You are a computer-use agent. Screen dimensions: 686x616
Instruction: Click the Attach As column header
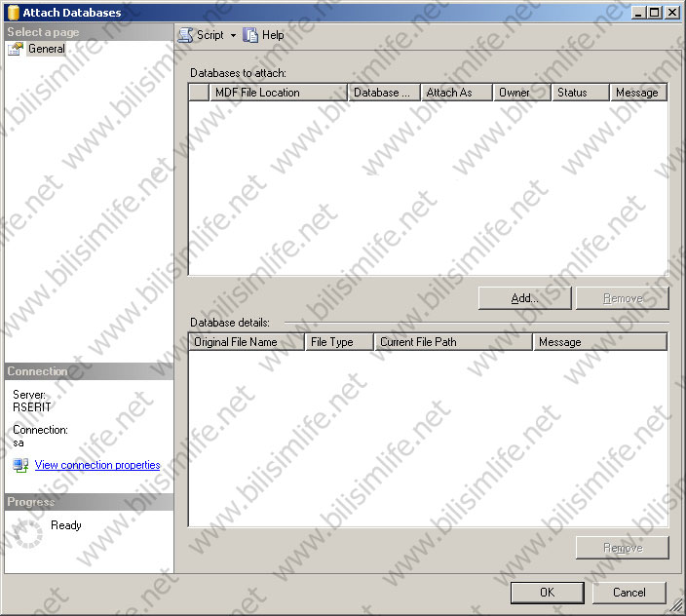click(457, 93)
